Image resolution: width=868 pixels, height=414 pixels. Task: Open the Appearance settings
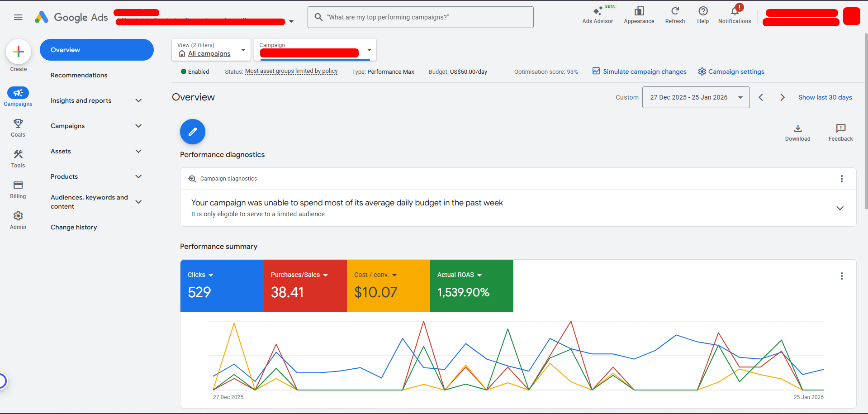pyautogui.click(x=639, y=15)
